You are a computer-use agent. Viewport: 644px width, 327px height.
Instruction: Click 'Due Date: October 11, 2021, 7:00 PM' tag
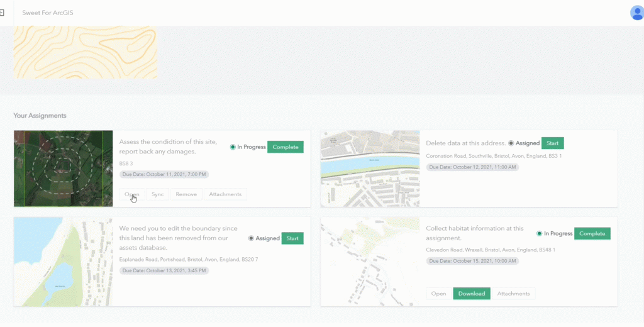(164, 175)
